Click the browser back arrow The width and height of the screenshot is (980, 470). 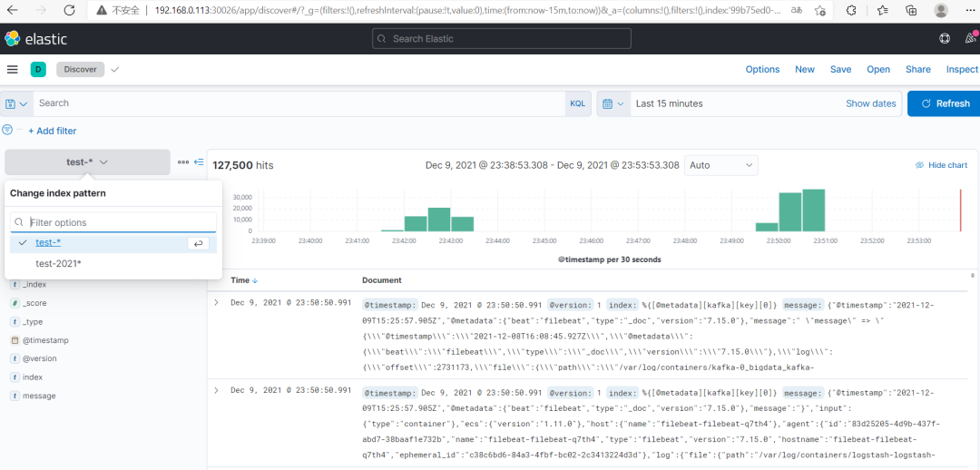pos(12,11)
